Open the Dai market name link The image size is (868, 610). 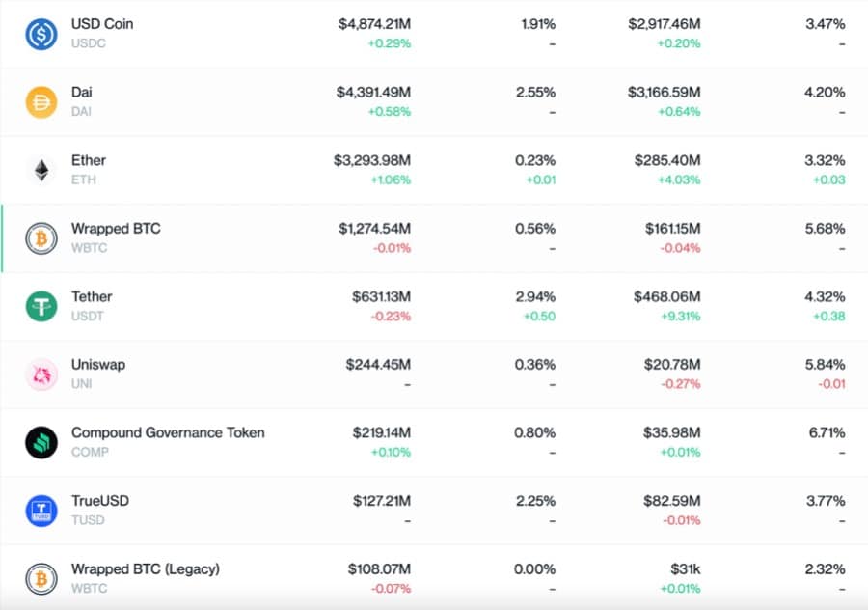pos(82,92)
